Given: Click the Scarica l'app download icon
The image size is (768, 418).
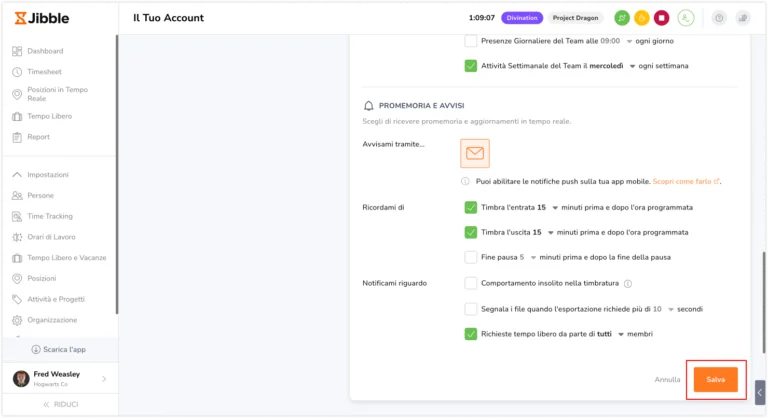Looking at the screenshot, I should pyautogui.click(x=36, y=350).
